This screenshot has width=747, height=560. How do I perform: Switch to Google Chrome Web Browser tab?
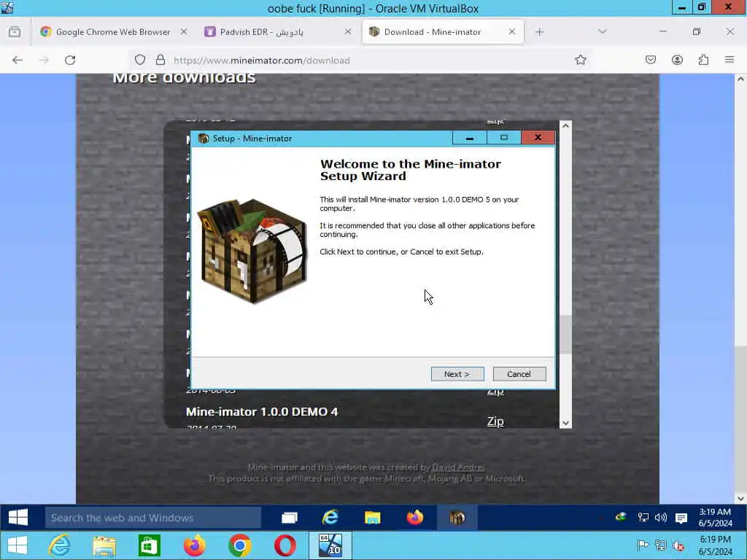tap(113, 32)
